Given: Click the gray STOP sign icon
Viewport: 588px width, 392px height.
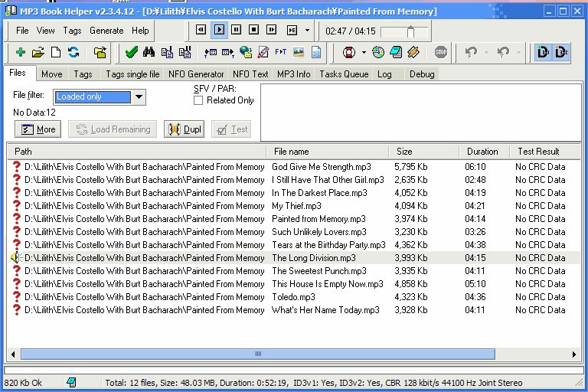Looking at the screenshot, I should pos(441,52).
